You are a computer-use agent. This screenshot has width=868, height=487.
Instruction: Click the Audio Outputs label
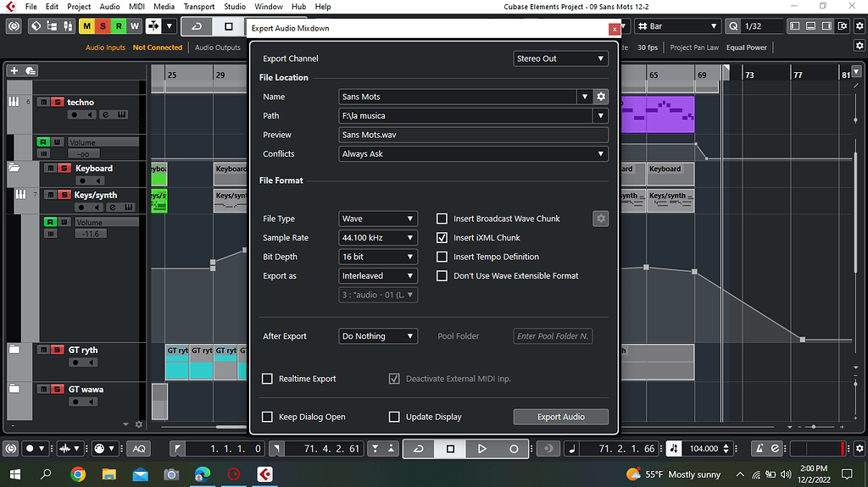[x=218, y=47]
